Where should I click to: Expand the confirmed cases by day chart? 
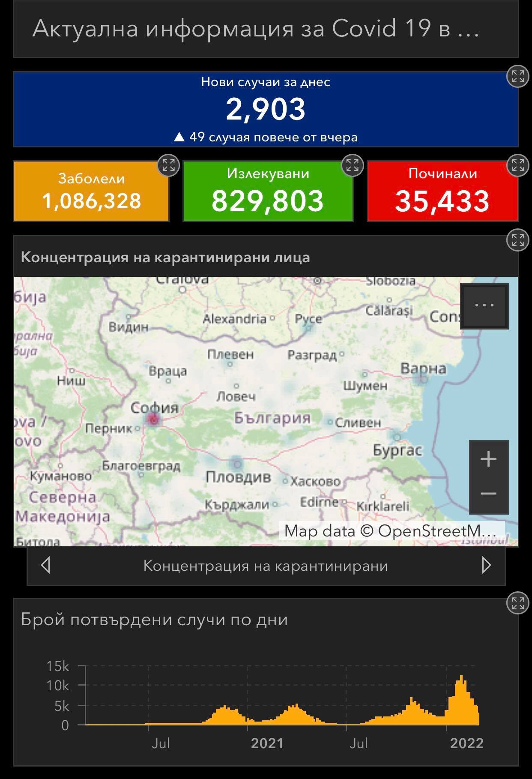[518, 603]
